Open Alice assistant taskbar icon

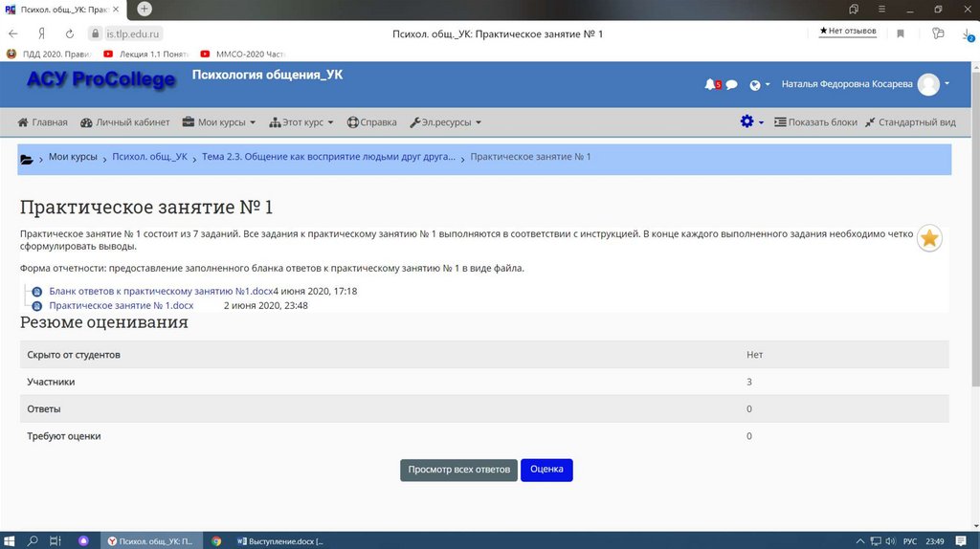83,541
